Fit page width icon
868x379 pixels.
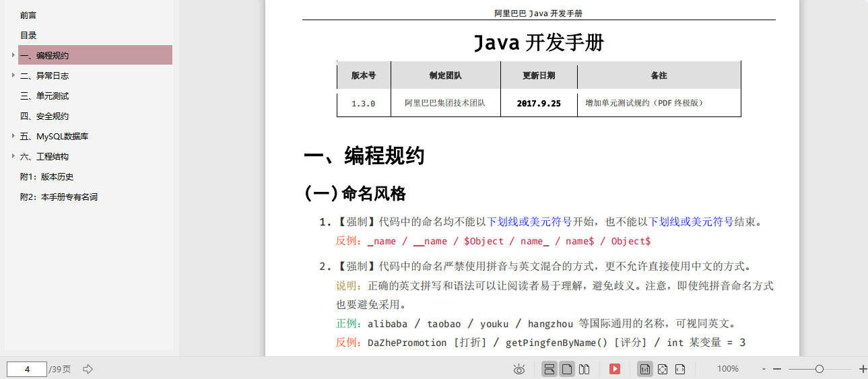coord(680,369)
